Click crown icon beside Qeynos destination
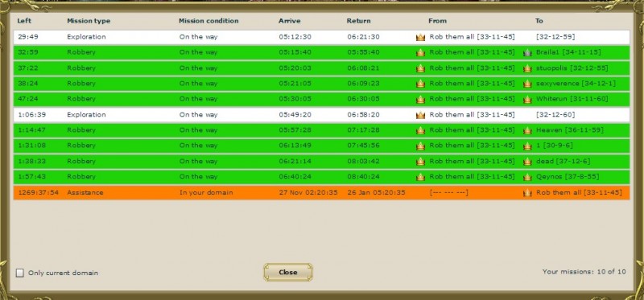 pyautogui.click(x=527, y=177)
